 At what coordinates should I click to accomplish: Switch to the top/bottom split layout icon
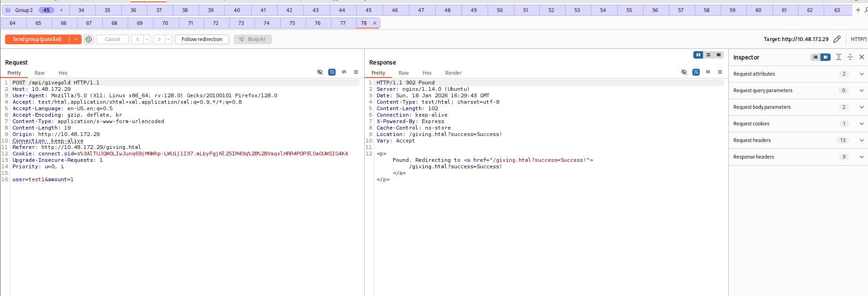(709, 55)
